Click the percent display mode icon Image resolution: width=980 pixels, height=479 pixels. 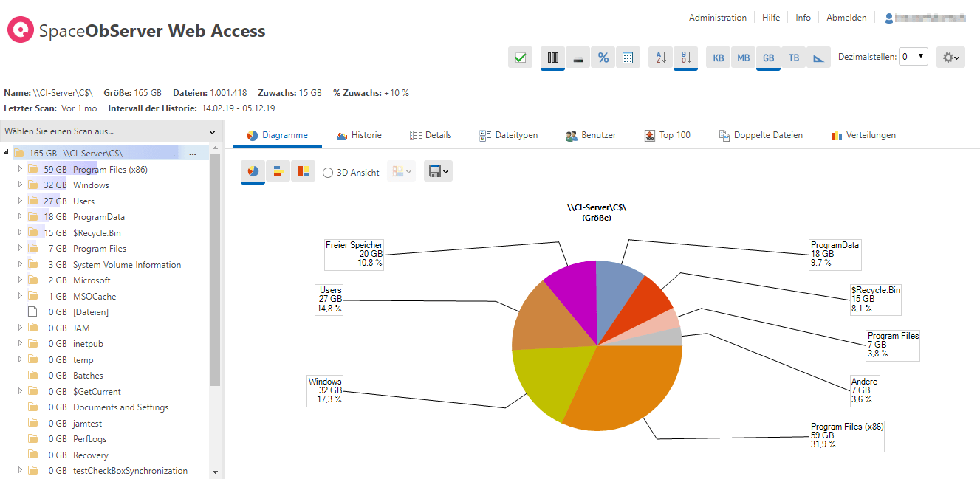pos(603,58)
